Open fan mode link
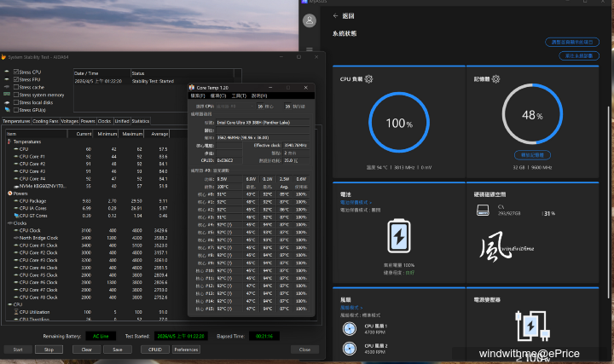 click(x=351, y=308)
